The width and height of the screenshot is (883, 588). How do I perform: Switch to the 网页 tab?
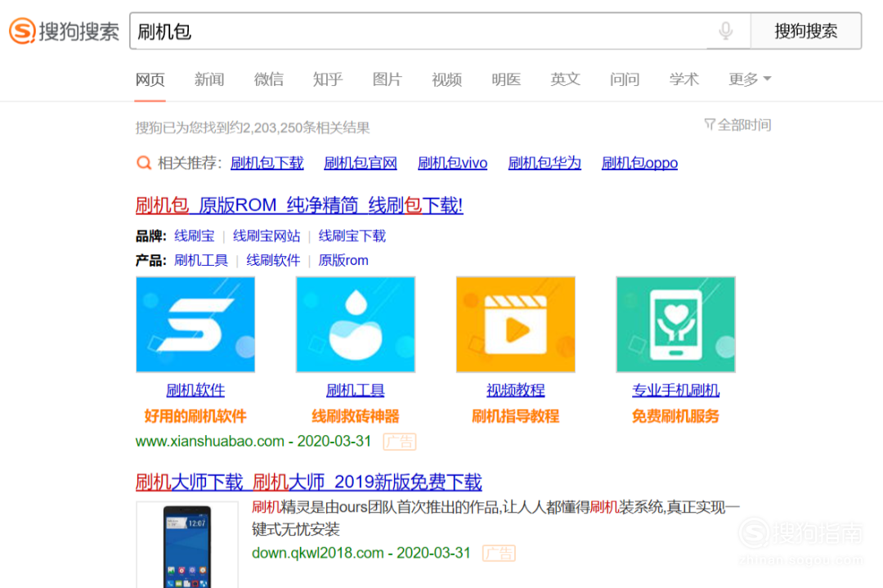(150, 79)
